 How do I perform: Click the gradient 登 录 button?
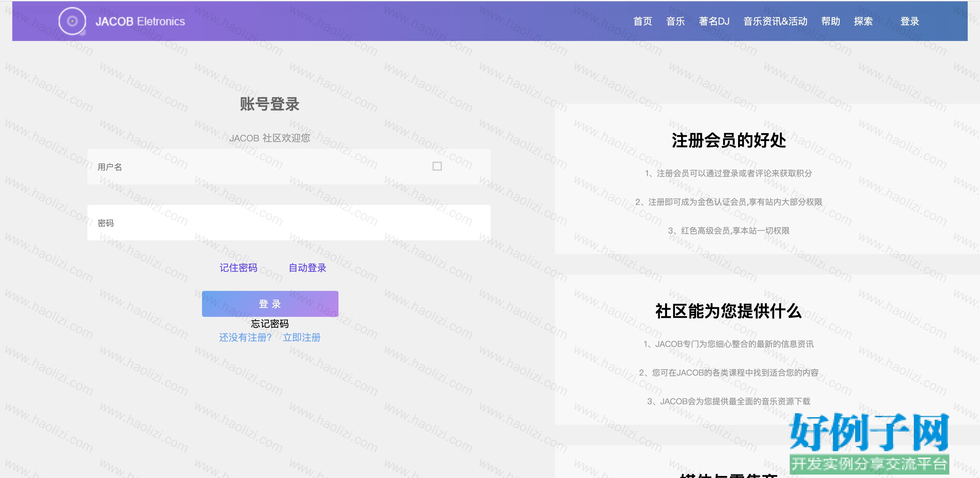[270, 304]
